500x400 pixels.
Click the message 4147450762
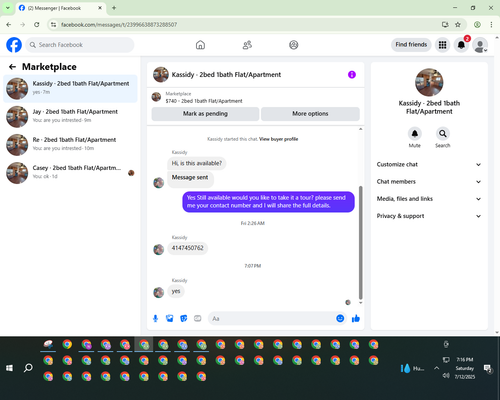187,248
